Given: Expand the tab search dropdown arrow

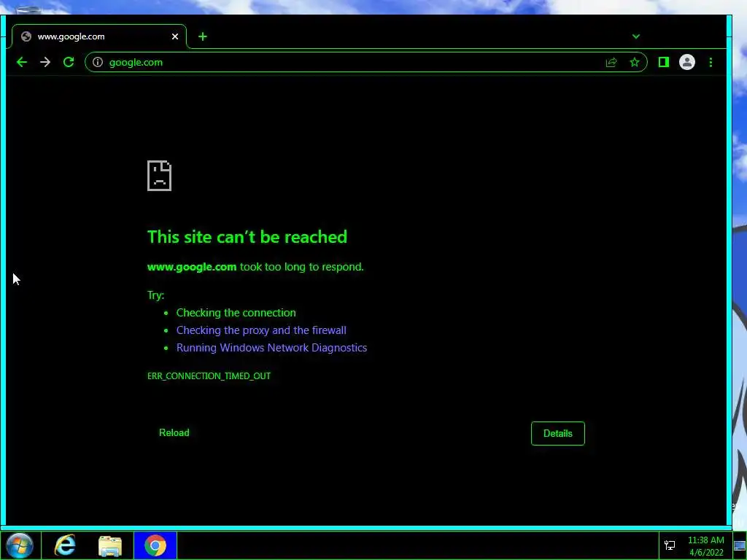Looking at the screenshot, I should tap(636, 36).
